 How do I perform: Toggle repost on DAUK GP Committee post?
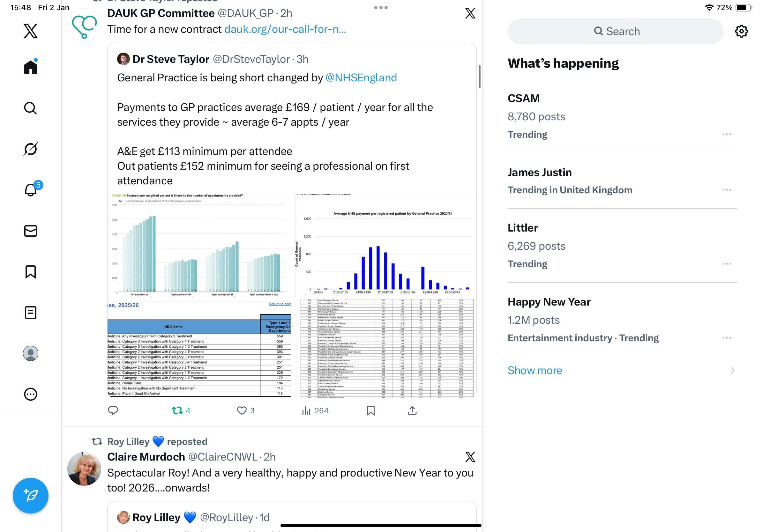(x=177, y=410)
